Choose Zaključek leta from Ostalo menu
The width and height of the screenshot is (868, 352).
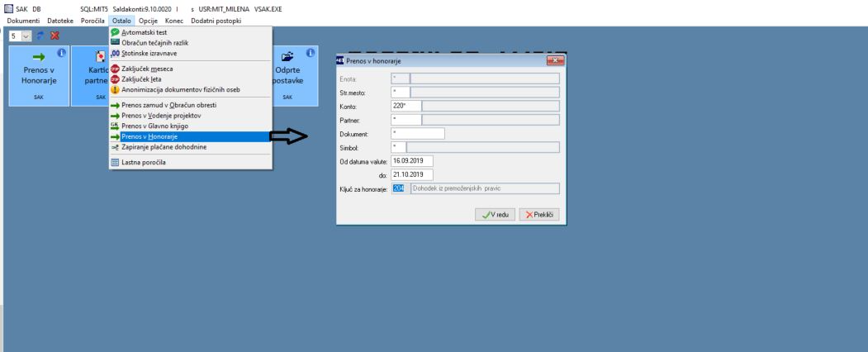point(191,79)
